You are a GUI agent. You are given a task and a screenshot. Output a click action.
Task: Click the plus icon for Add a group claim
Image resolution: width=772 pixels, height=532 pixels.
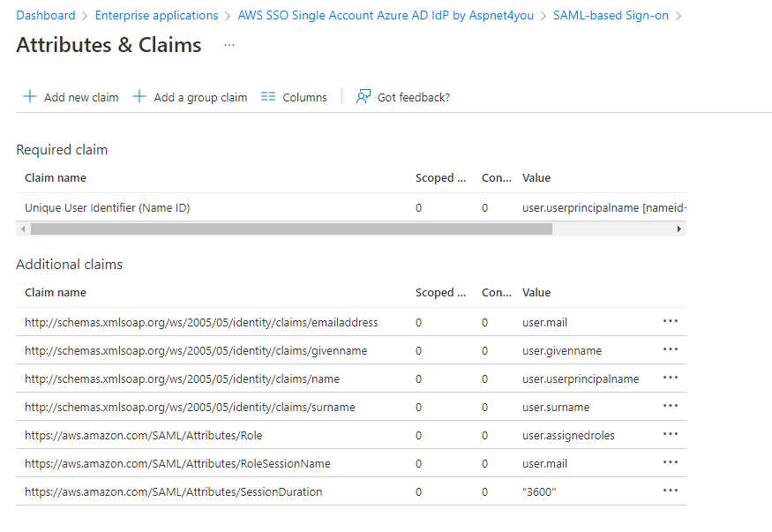click(139, 96)
